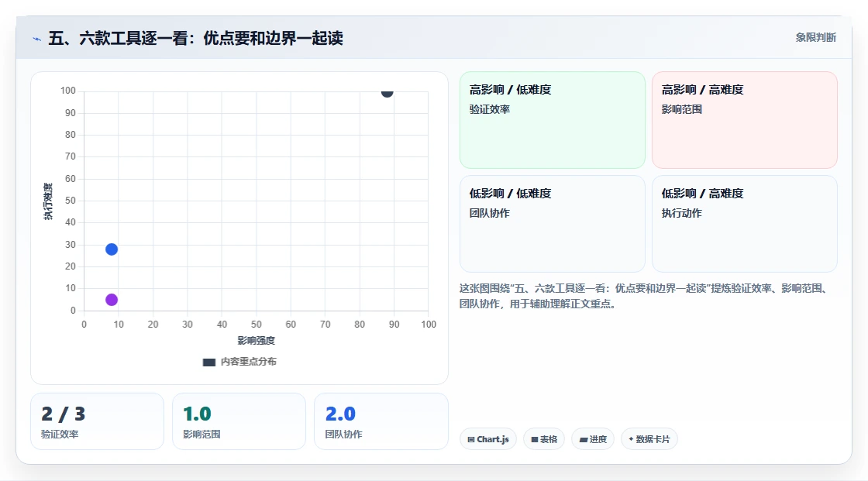Select the 高影响 / 低难度 quadrant card

[552, 119]
